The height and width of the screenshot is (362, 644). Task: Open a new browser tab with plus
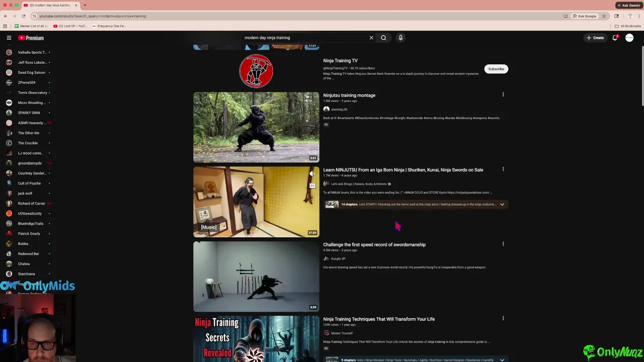pyautogui.click(x=85, y=5)
